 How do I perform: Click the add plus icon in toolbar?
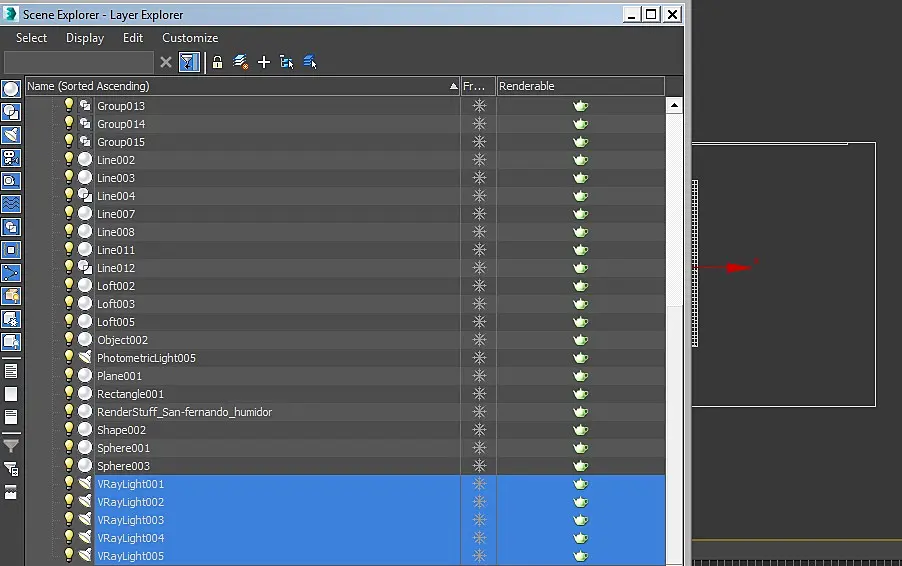pos(263,62)
